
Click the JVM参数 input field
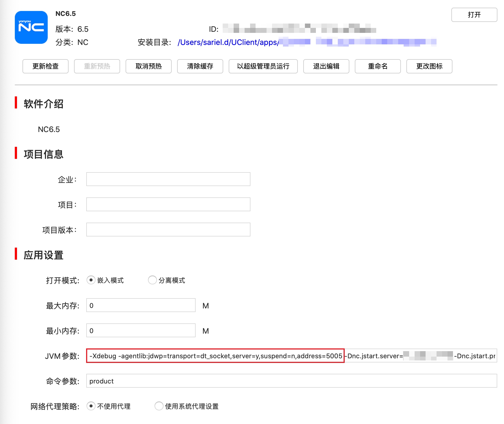pyautogui.click(x=292, y=356)
